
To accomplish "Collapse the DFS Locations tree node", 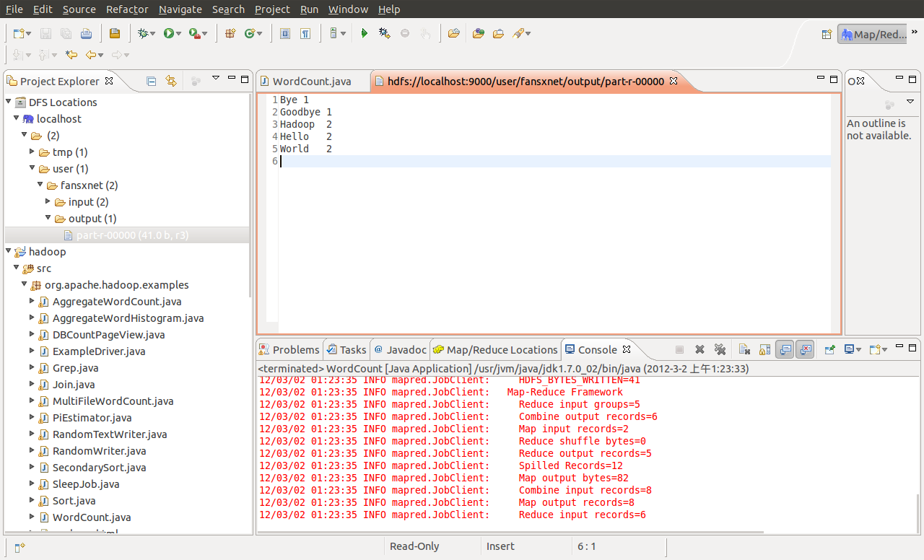I will tap(9, 102).
